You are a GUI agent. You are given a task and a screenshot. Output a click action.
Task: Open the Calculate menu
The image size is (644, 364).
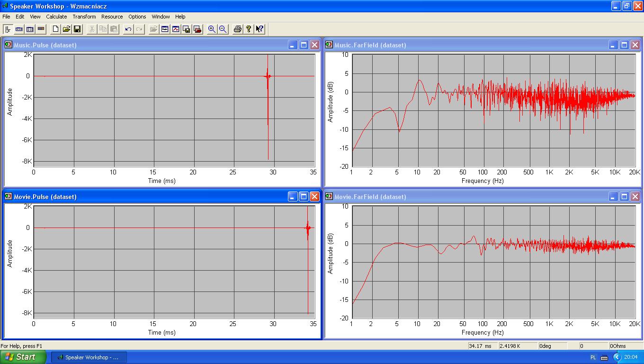click(56, 17)
